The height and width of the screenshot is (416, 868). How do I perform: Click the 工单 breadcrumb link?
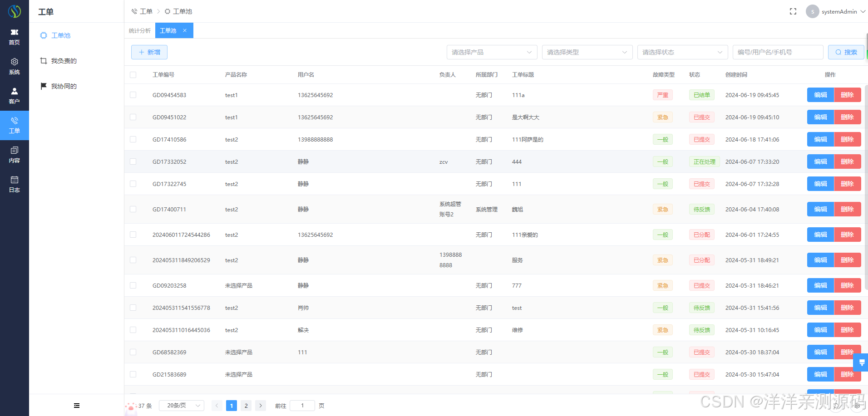(x=142, y=11)
